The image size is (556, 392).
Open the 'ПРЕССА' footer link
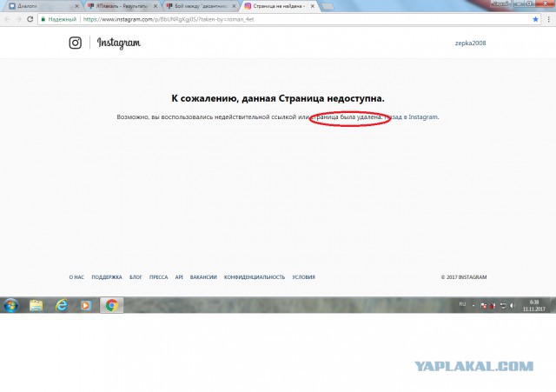[158, 277]
